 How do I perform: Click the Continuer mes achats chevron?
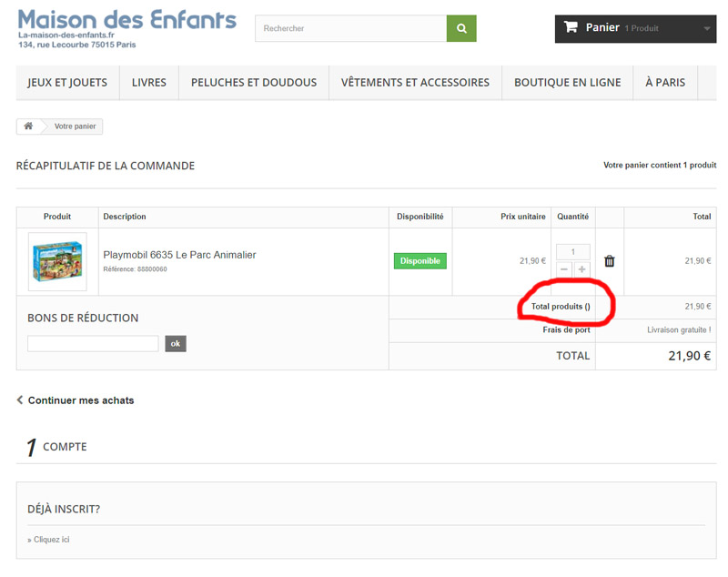point(20,400)
